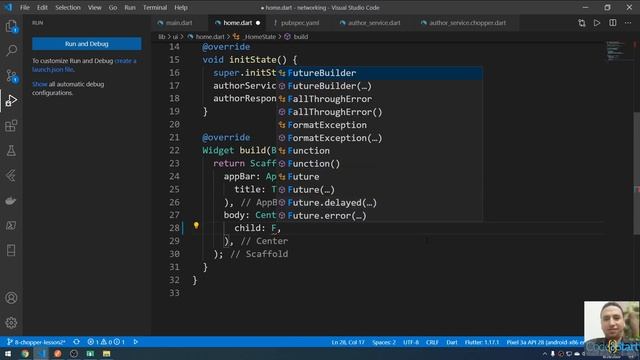This screenshot has width=640, height=360.
Task: Open the Git branch 8-chopper-lesson2 picker
Action: [36, 342]
